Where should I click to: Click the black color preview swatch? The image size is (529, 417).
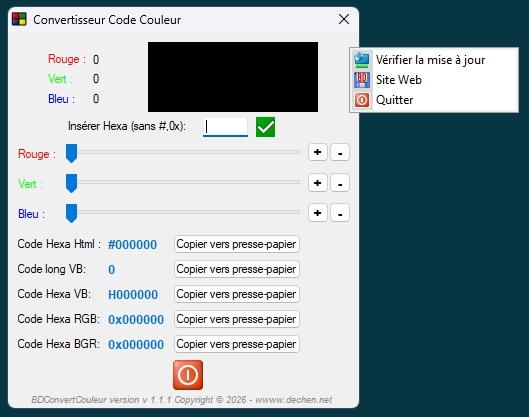tap(233, 77)
